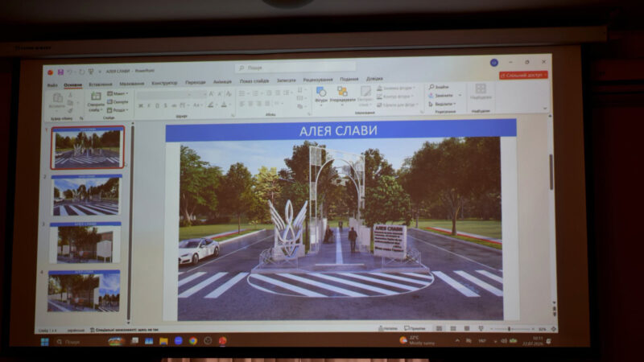Open File Explorer from taskbar
This screenshot has width=644, height=362.
[x=163, y=341]
